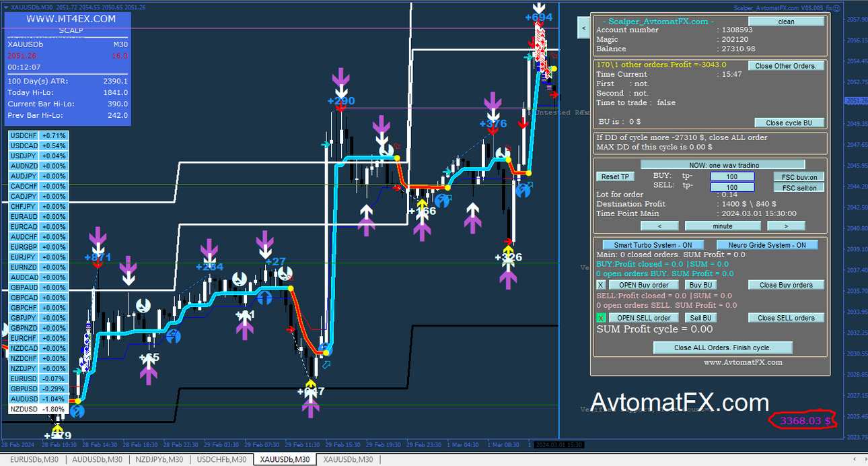The height and width of the screenshot is (466, 868).
Task: Toggle the green X box beside OPEN SELL order
Action: 601,318
